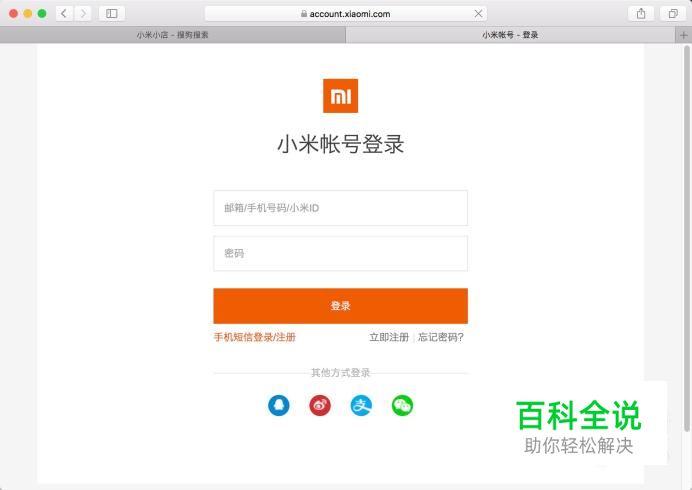Screen dimensions: 692x490
Task: Click the Safari forward arrow button
Action: pos(83,14)
